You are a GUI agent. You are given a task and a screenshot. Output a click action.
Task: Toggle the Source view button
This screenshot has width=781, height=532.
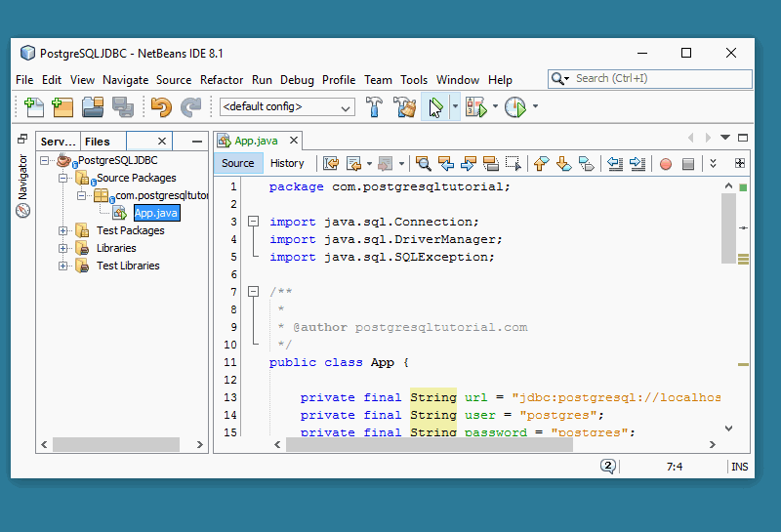(237, 164)
